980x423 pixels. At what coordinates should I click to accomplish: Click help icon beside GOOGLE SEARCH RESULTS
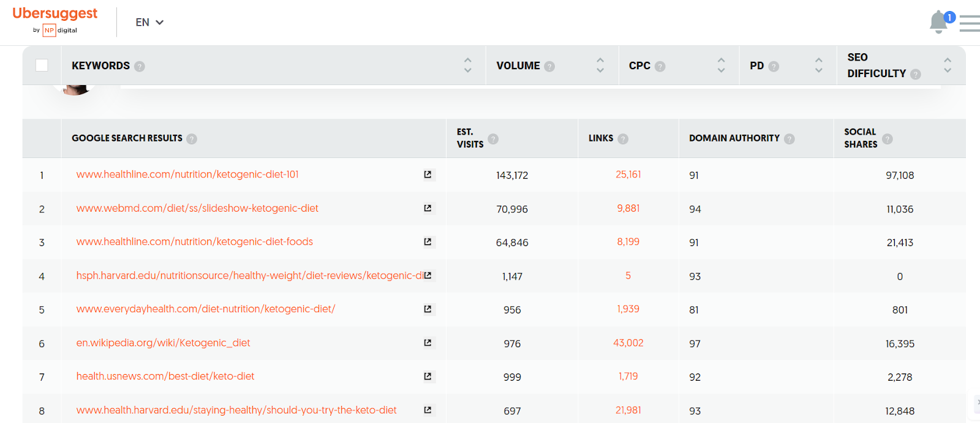click(192, 139)
